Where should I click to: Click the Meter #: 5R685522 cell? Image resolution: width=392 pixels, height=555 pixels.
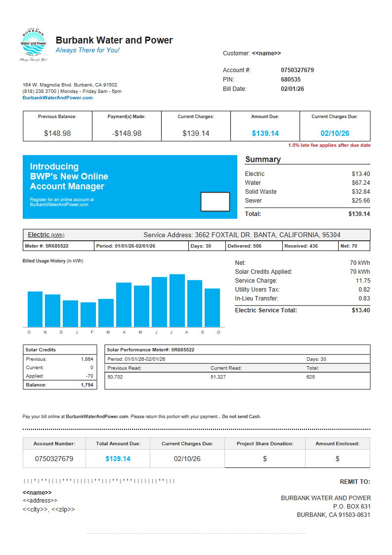(58, 246)
